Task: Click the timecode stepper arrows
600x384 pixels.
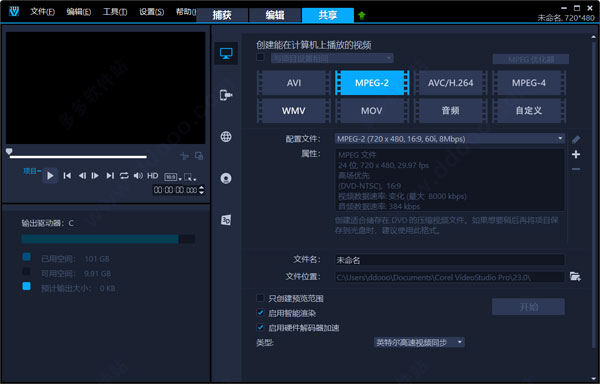Action: point(202,190)
